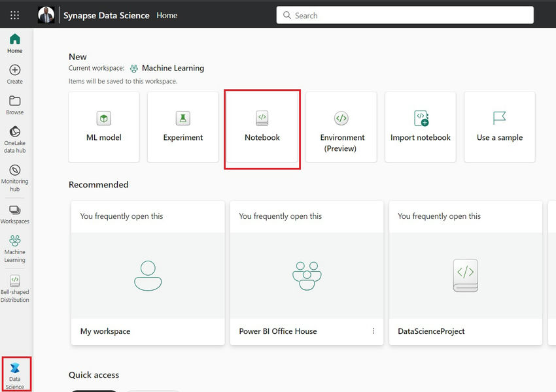Click the Home breadcrumb in header

(x=167, y=15)
